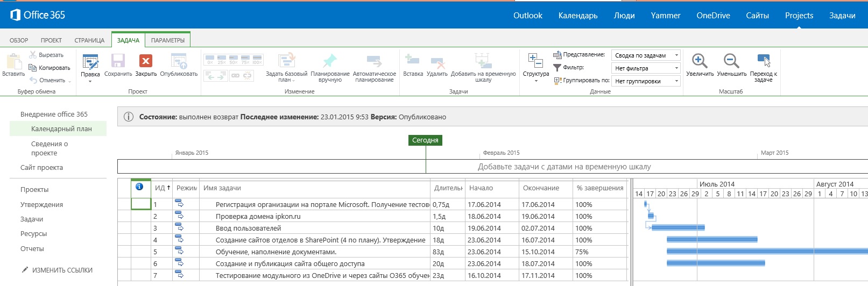
Task: Open OneDrive in top navigation
Action: coord(713,16)
